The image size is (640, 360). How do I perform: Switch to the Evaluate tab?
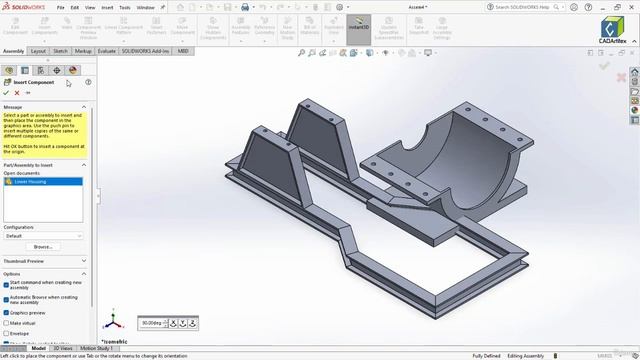(x=107, y=51)
